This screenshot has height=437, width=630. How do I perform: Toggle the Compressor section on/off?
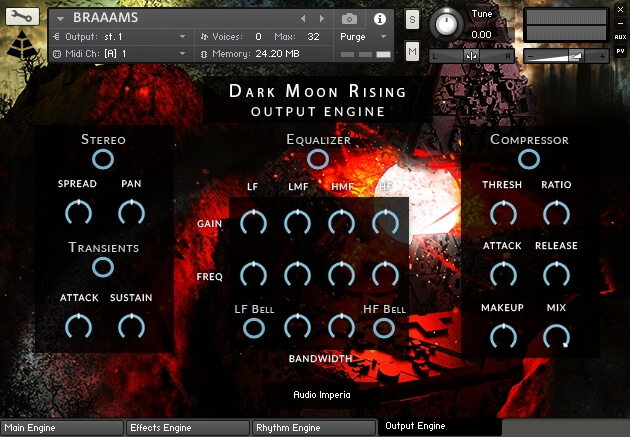click(x=529, y=159)
